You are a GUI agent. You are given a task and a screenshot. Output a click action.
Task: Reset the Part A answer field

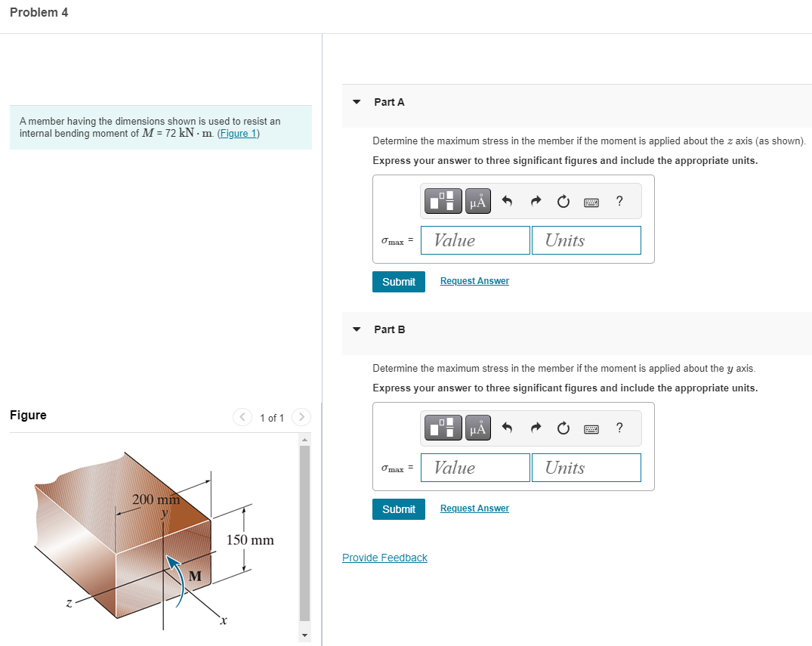click(x=563, y=200)
